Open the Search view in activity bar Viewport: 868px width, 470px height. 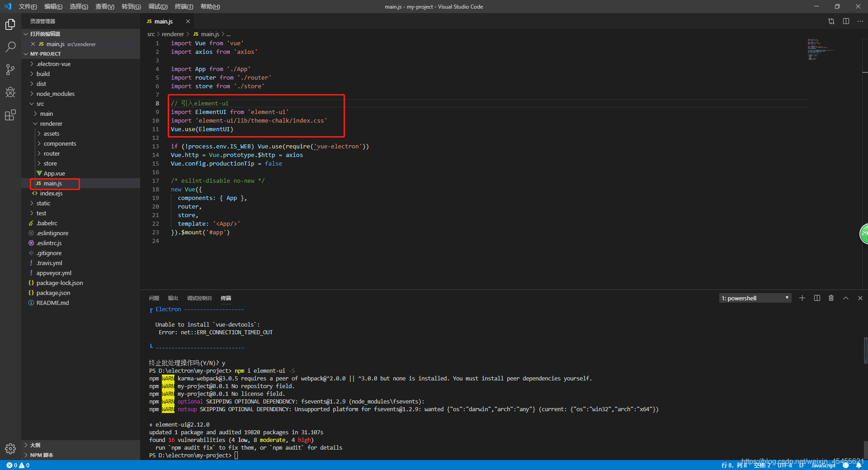(10, 47)
